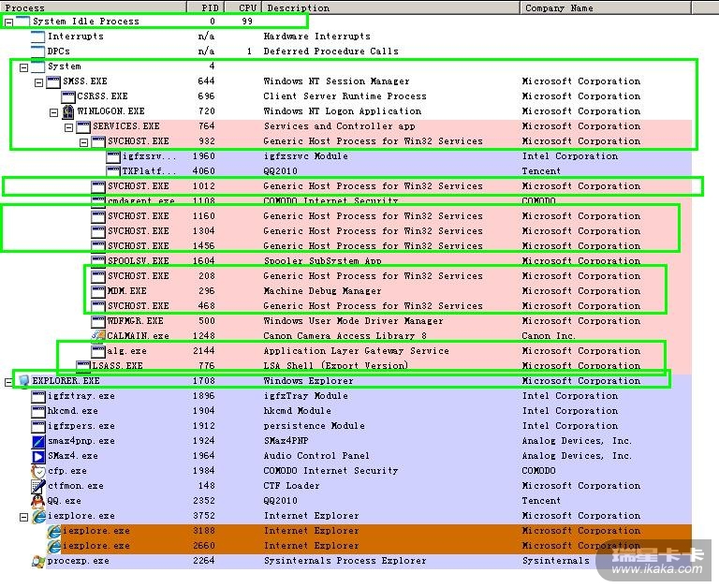Select the SVCHOST.EXE row with PID 1012

tap(391, 186)
